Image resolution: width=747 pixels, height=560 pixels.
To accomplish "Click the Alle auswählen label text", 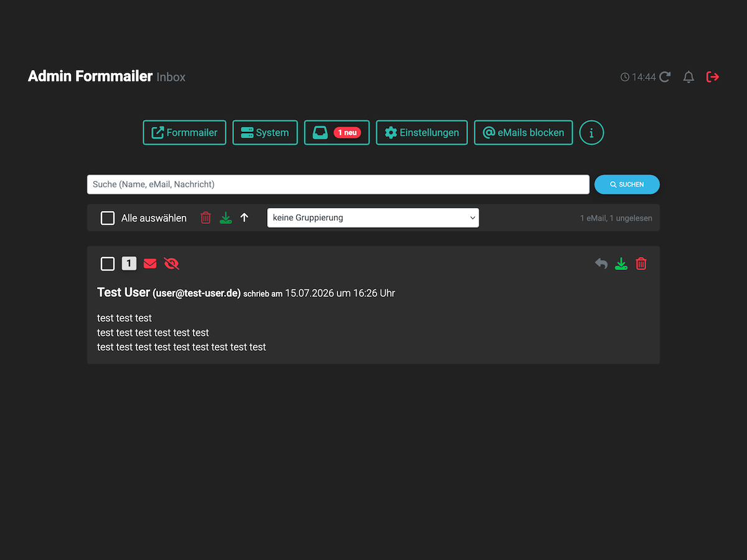I will coord(154,218).
